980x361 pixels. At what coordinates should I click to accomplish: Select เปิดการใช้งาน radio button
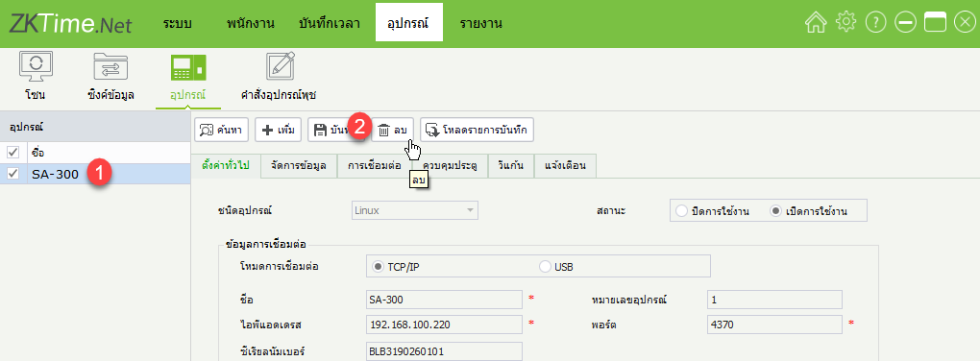(x=775, y=211)
